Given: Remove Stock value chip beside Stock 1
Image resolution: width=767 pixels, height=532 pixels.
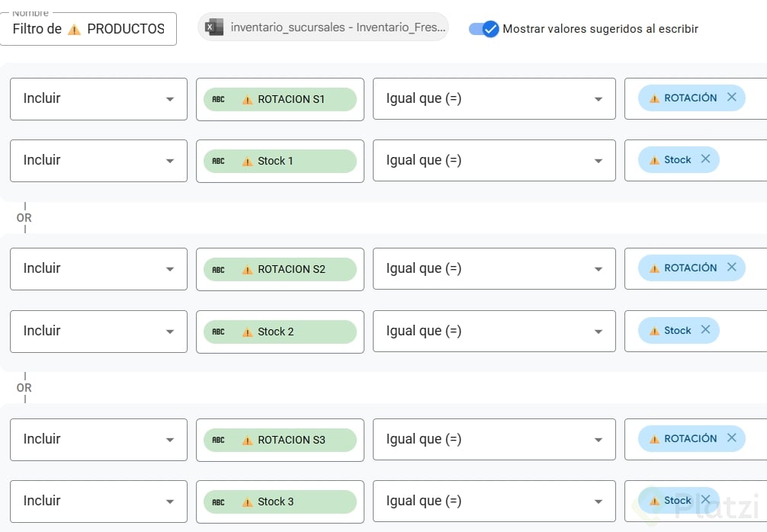Looking at the screenshot, I should click(705, 159).
